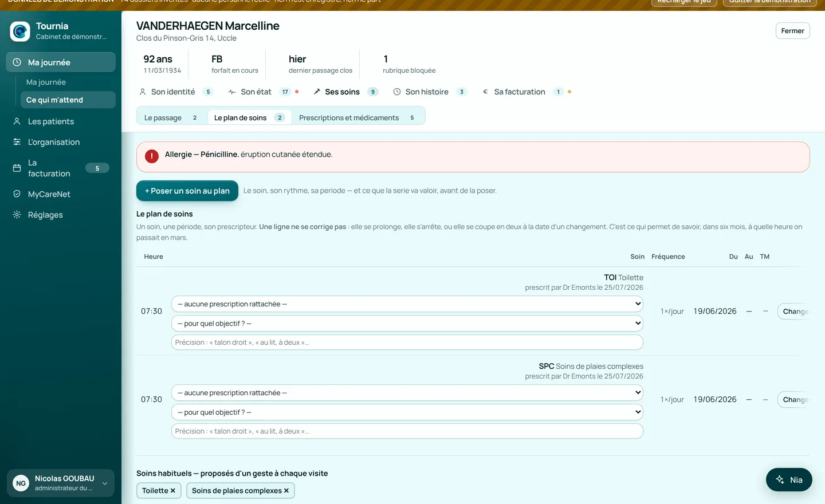Viewport: 825px width, 504px height.
Task: Open the prescription dropdown for the SPC row
Action: [407, 393]
